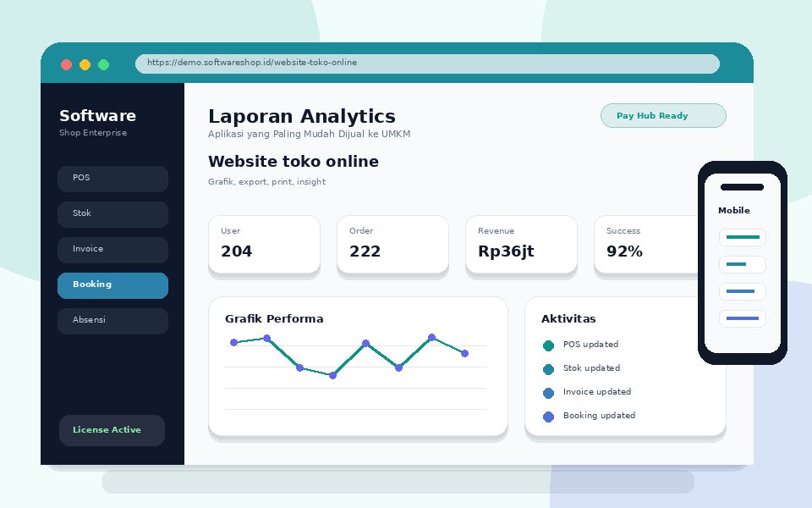Viewport: 812px width, 508px height.
Task: Select Stok in the sidebar
Action: pyautogui.click(x=112, y=214)
